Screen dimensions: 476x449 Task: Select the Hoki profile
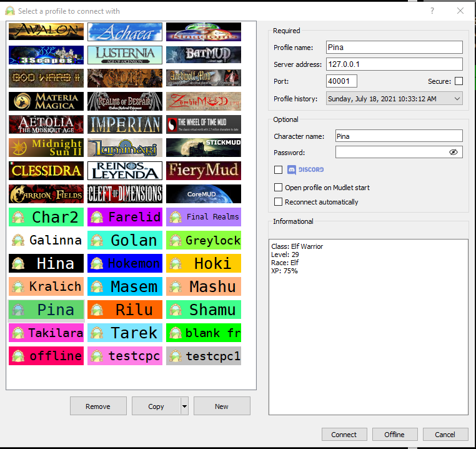tap(204, 263)
